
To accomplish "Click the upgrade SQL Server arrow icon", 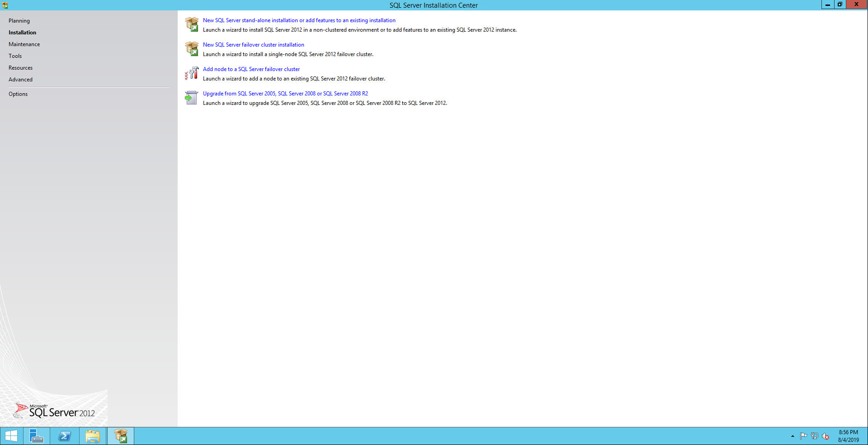I will point(192,98).
